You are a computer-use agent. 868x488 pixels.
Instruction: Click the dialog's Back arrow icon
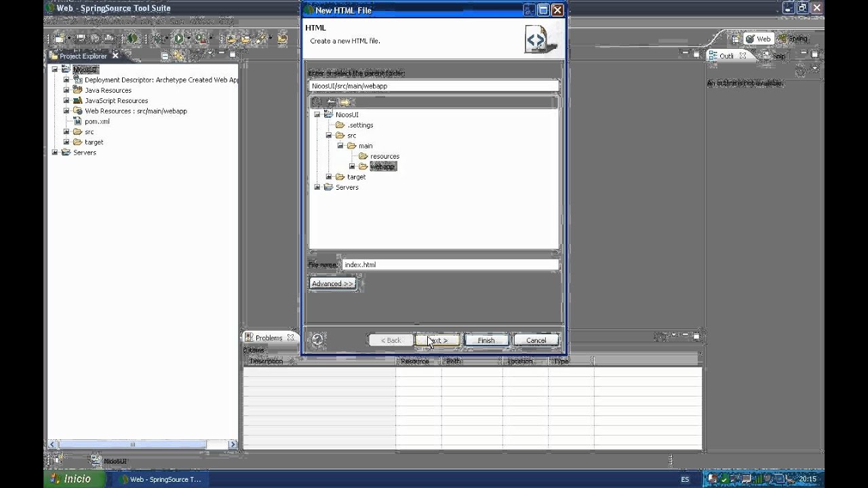coord(332,102)
